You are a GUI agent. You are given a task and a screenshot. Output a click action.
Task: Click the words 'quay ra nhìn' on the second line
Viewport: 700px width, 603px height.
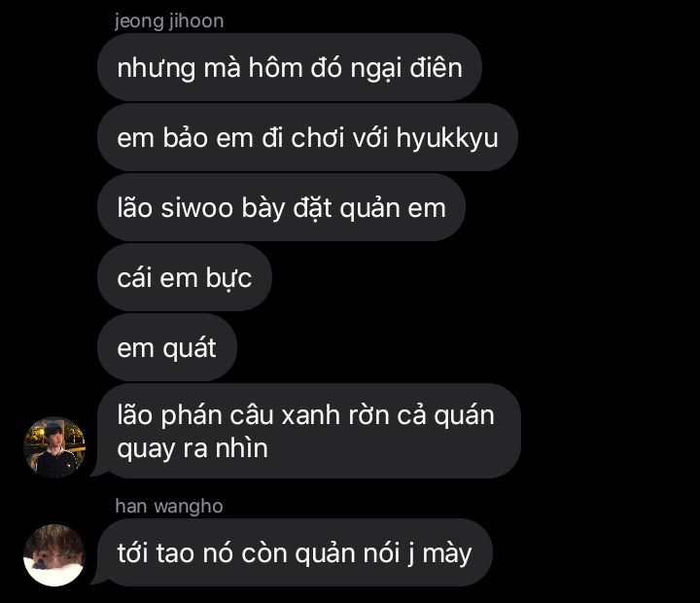pyautogui.click(x=192, y=448)
